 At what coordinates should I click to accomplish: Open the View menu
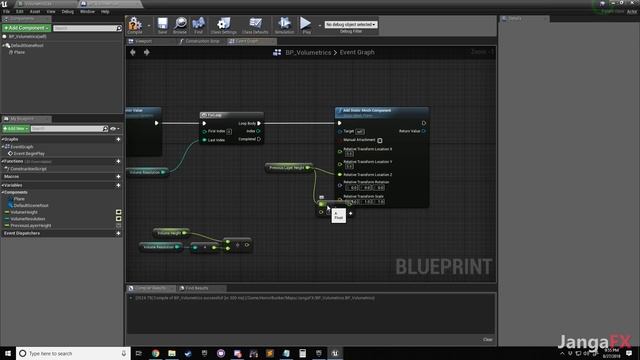[51, 11]
